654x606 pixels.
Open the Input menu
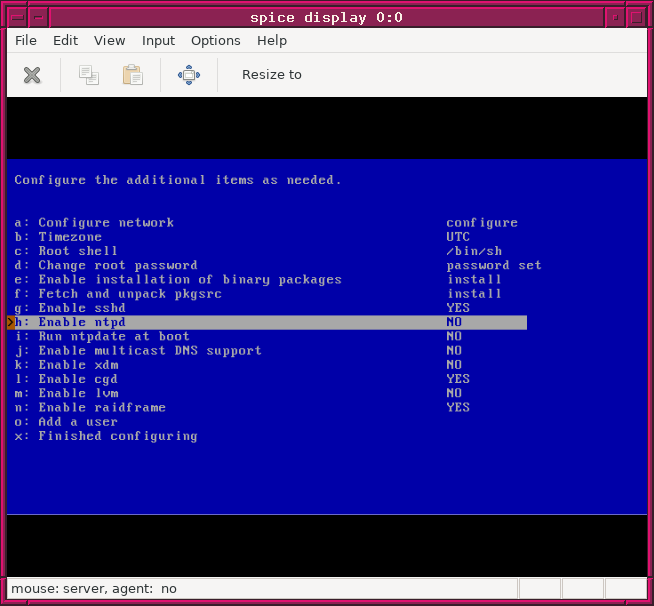[x=158, y=41]
